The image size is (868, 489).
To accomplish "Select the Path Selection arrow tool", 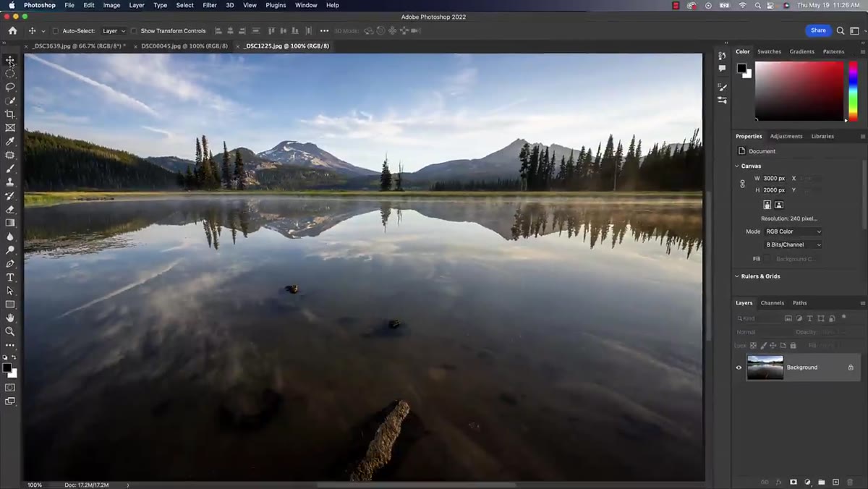I will pos(10,291).
